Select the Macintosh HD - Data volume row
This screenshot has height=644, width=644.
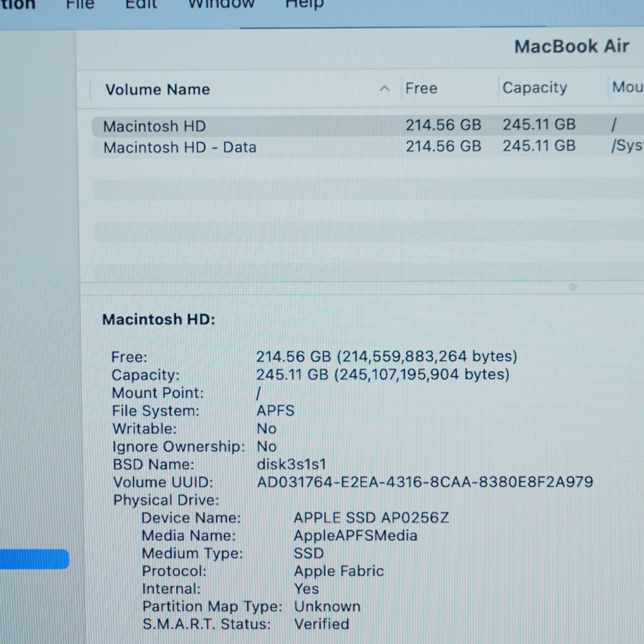(x=368, y=147)
